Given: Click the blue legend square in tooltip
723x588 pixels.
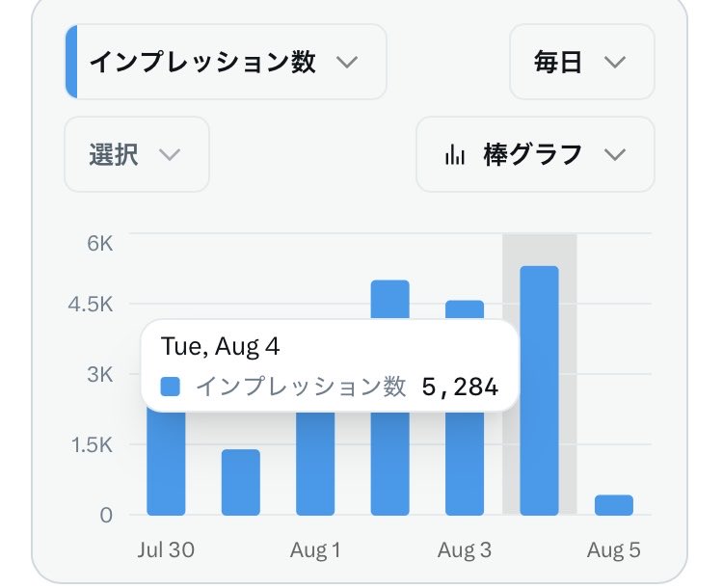Looking at the screenshot, I should (x=170, y=387).
